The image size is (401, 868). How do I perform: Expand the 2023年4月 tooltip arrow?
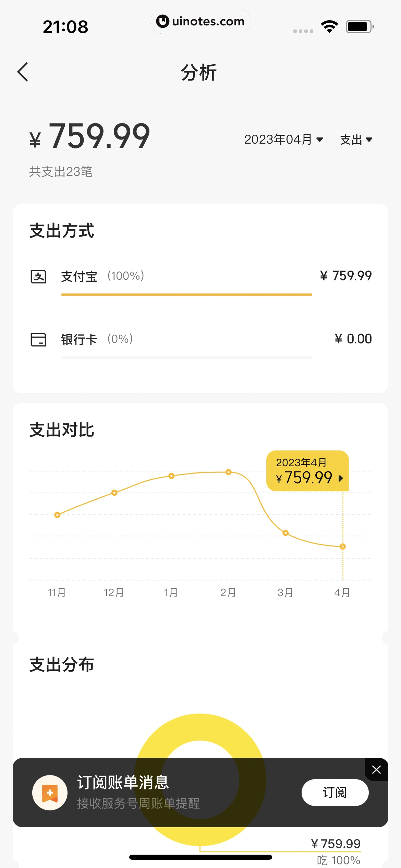coord(341,478)
